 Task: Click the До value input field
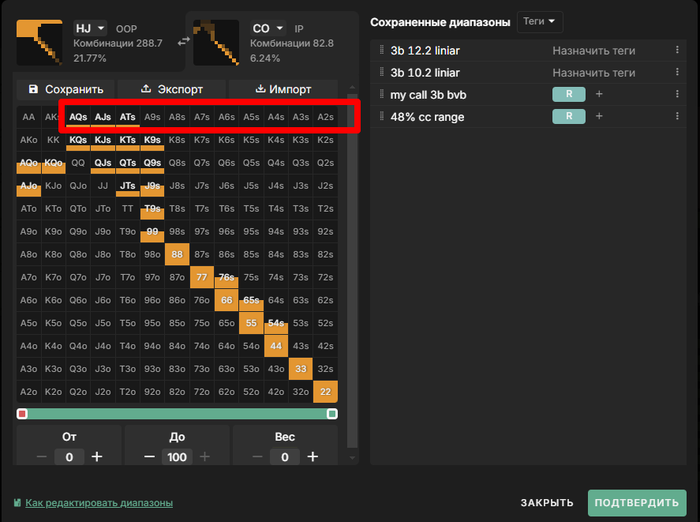[177, 457]
